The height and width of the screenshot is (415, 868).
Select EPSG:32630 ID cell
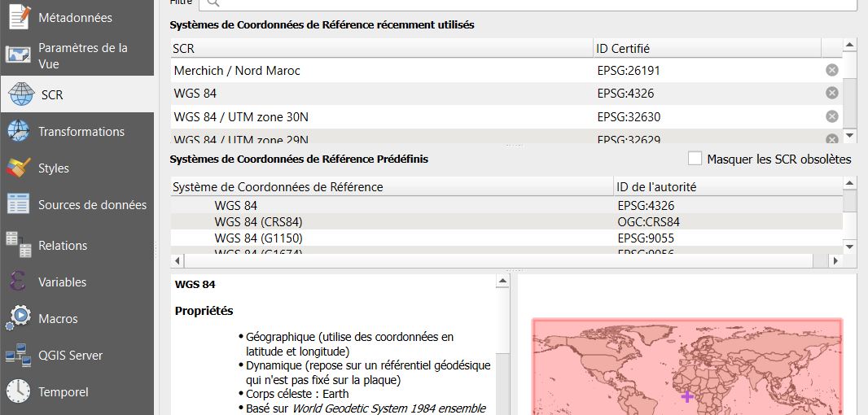tap(629, 116)
